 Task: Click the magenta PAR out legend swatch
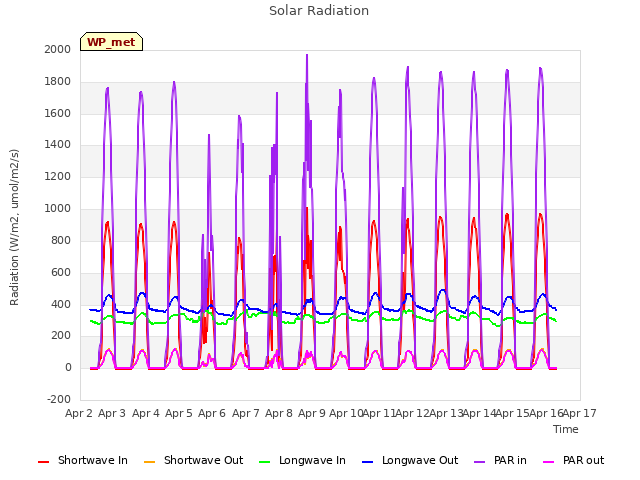pyautogui.click(x=549, y=462)
